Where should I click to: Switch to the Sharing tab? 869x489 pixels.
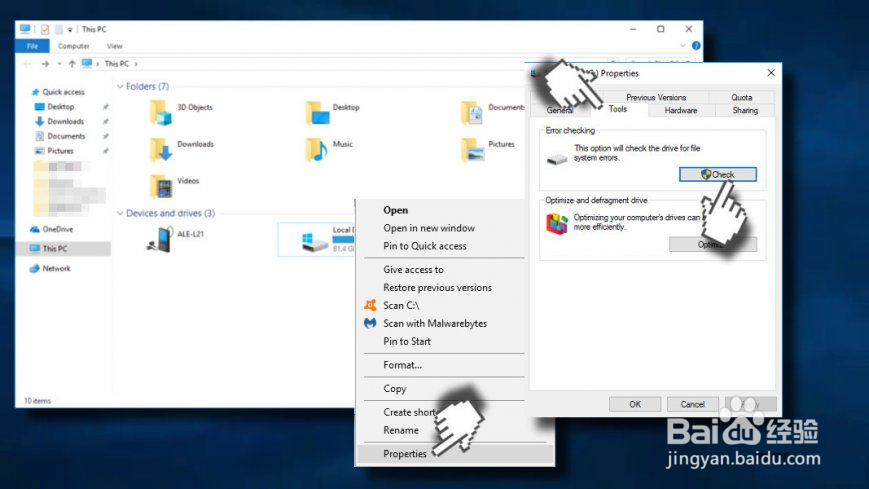pos(745,110)
